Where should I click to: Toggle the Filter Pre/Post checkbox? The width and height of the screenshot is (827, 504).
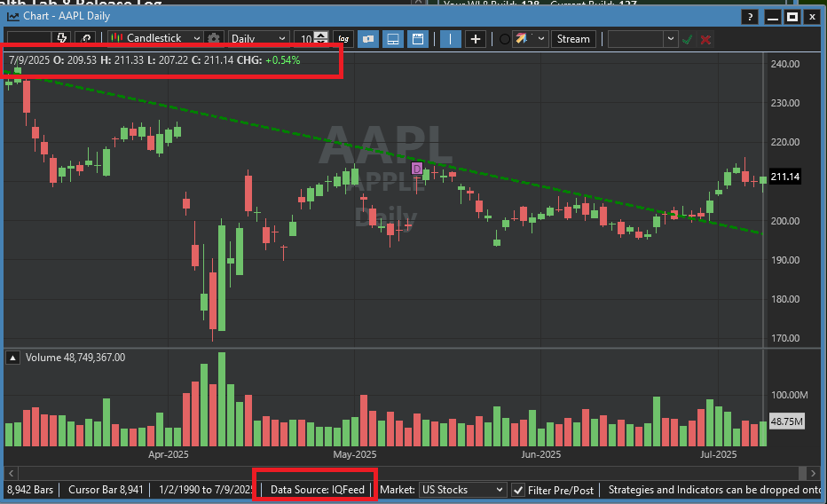(x=518, y=491)
